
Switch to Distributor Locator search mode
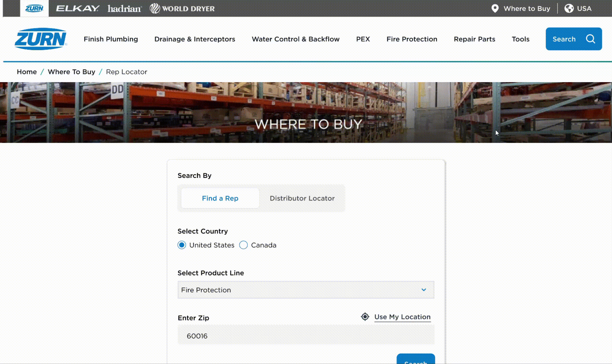coord(302,198)
